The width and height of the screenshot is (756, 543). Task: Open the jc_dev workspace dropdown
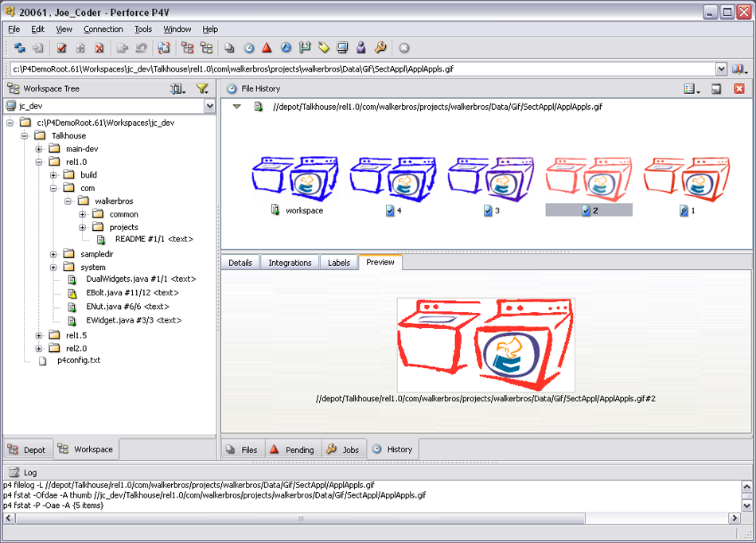(x=209, y=106)
